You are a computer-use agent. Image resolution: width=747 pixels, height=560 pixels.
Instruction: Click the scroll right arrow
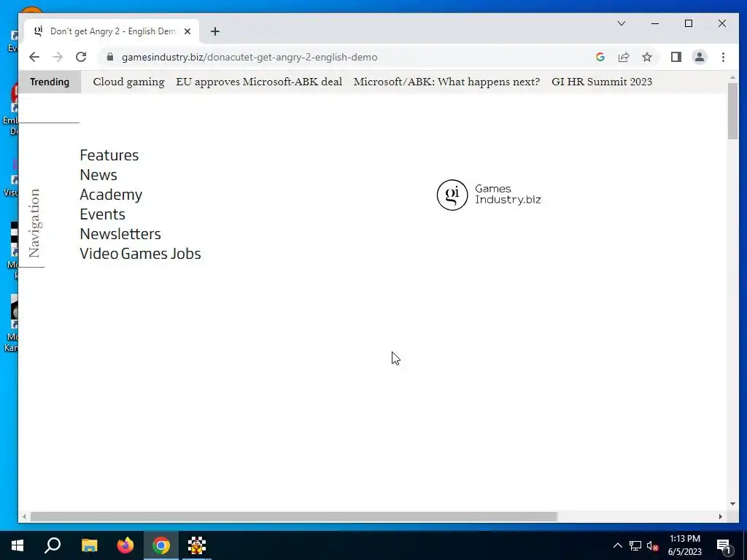pos(720,517)
